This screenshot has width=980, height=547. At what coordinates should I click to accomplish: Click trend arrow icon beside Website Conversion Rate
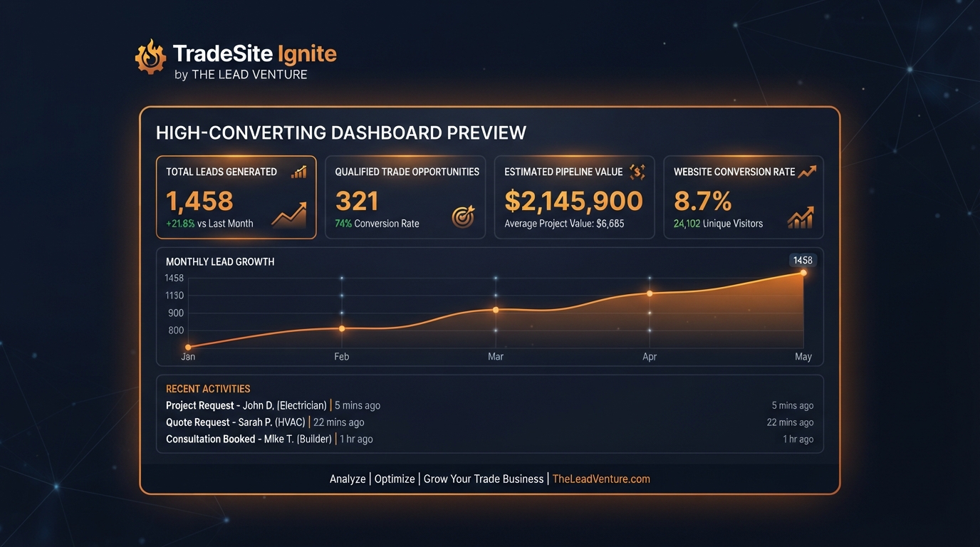(x=808, y=172)
